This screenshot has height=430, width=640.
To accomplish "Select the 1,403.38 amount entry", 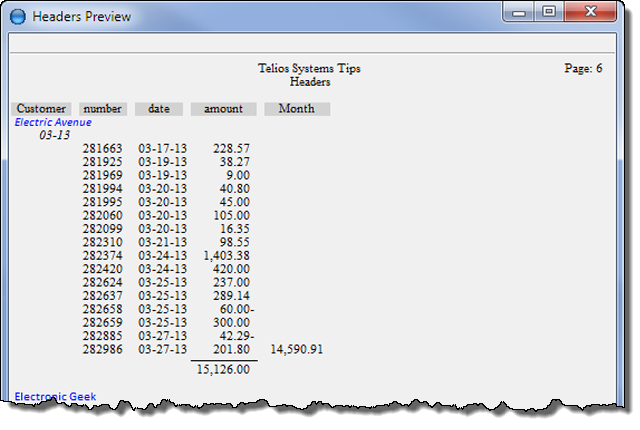I will point(225,256).
